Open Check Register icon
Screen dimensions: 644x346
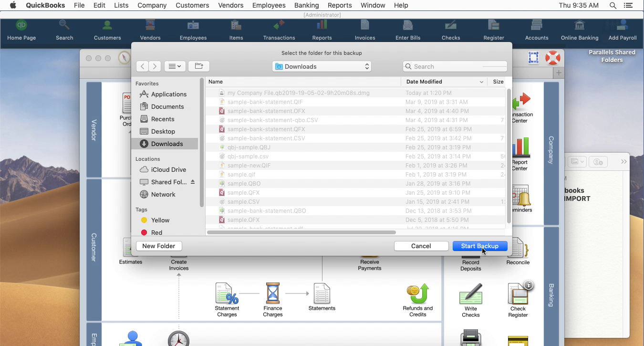point(518,300)
